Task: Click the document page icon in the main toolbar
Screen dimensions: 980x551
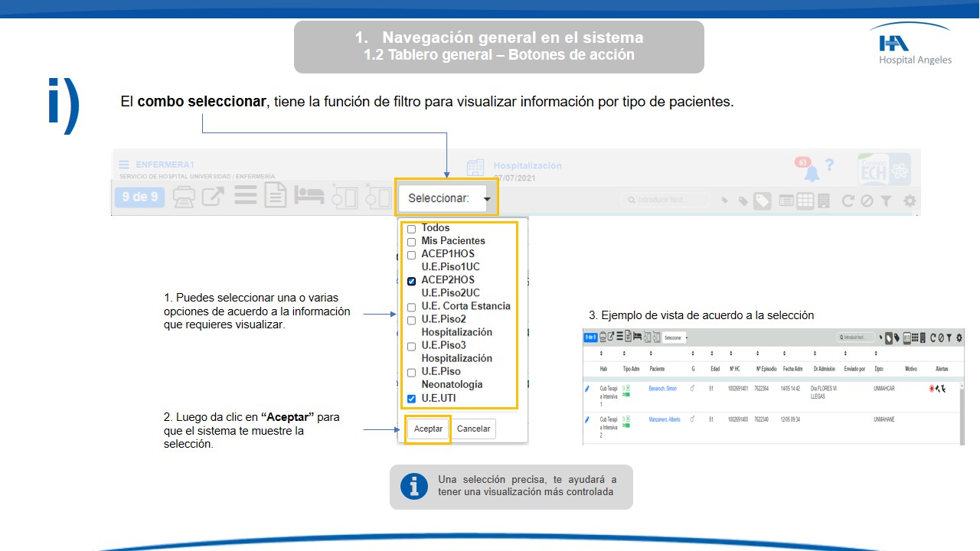Action: (276, 197)
